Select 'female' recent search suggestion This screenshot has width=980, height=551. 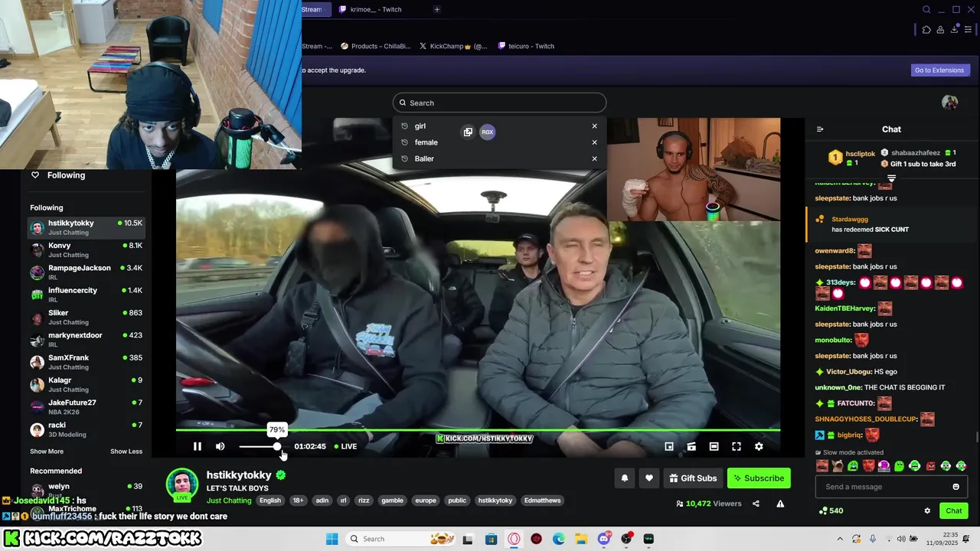click(426, 142)
